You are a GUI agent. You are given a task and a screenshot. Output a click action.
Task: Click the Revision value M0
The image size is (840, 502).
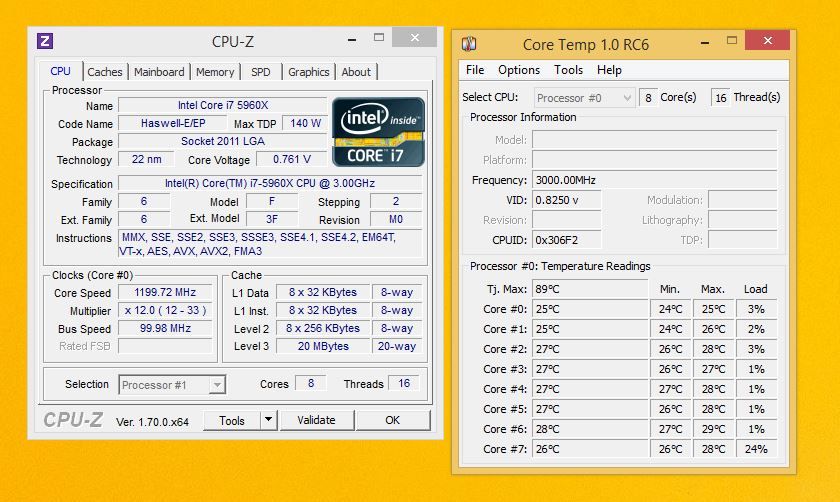[396, 219]
